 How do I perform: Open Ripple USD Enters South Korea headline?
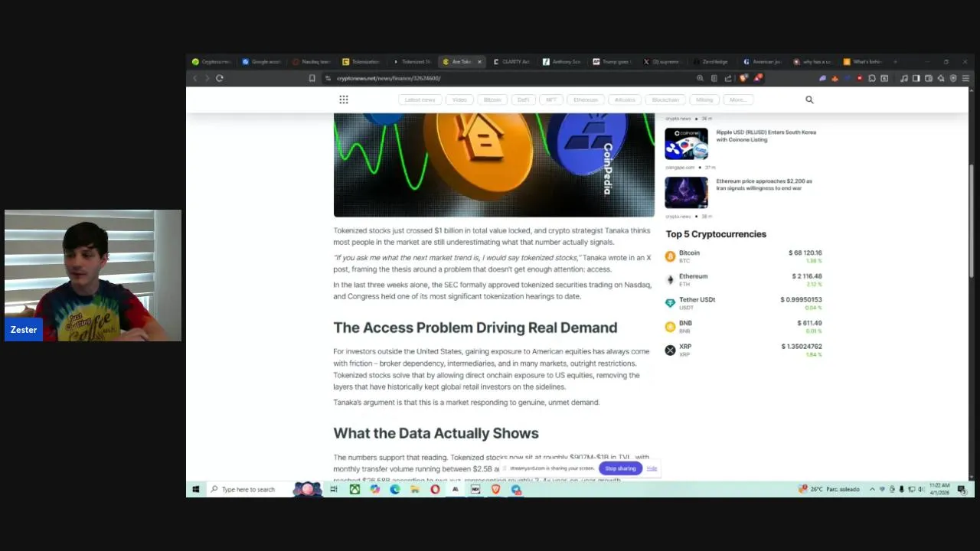766,135
